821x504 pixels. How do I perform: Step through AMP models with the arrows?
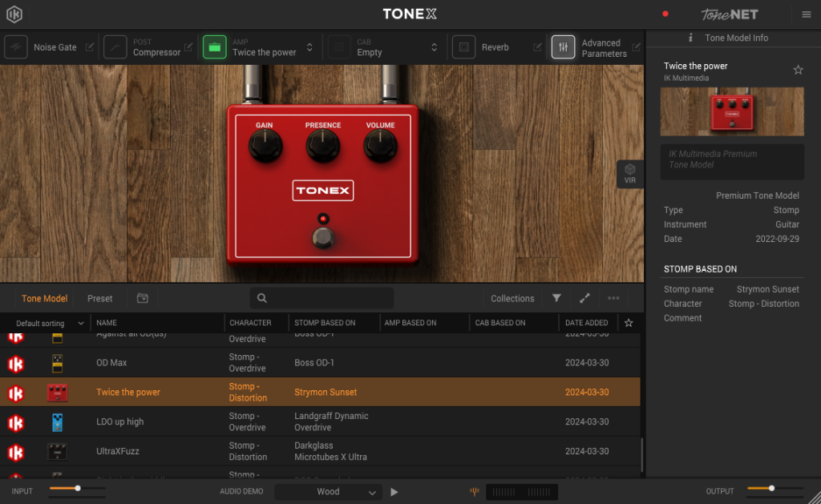tap(309, 47)
